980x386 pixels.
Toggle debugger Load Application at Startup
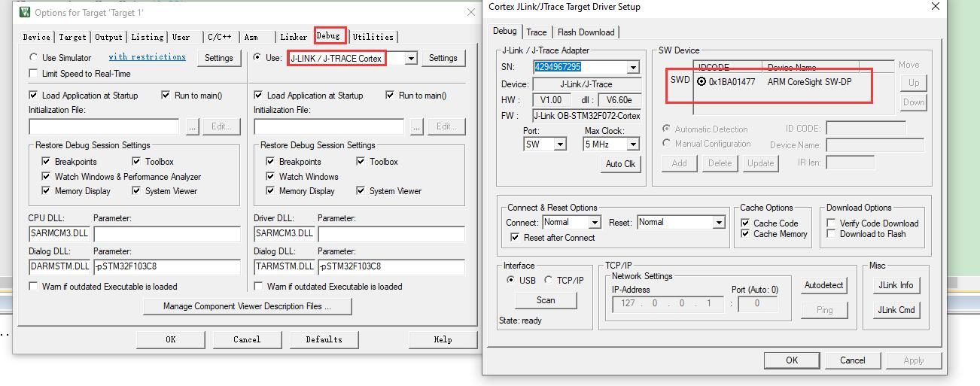[258, 96]
